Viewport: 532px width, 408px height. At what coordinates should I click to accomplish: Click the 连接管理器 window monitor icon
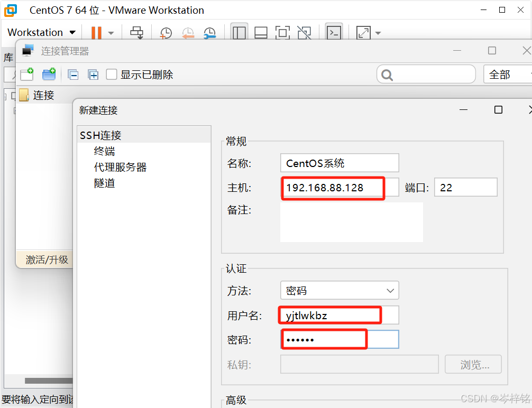coord(28,50)
